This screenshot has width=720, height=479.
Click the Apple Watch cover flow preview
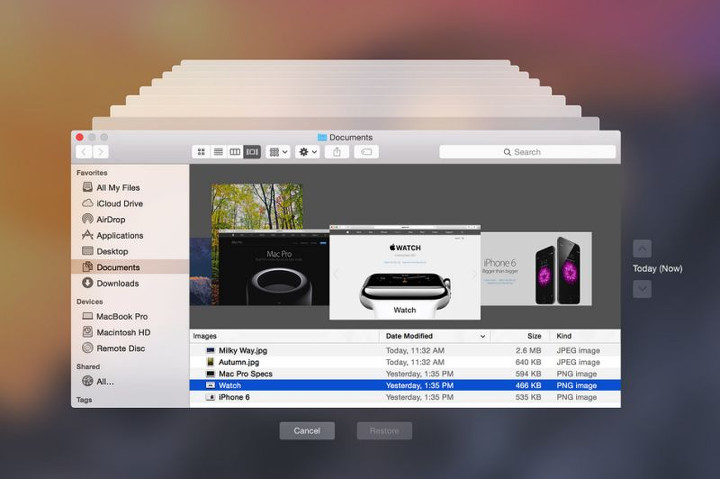[405, 272]
